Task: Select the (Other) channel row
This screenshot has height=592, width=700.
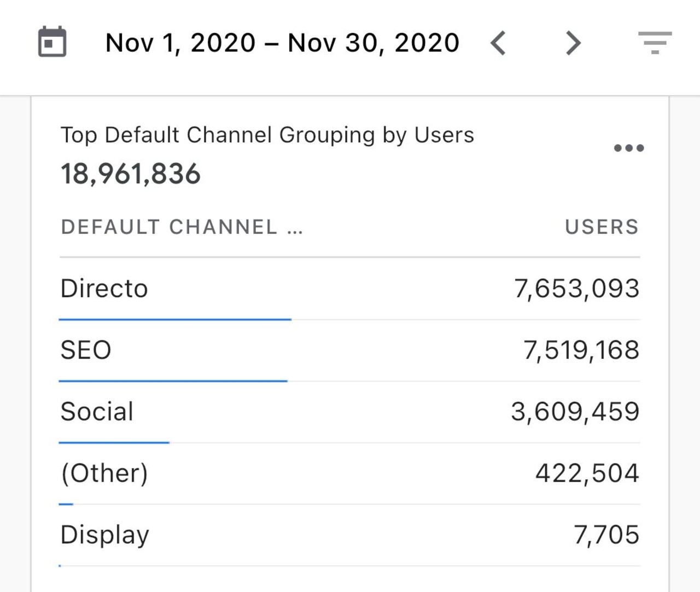Action: tap(105, 472)
